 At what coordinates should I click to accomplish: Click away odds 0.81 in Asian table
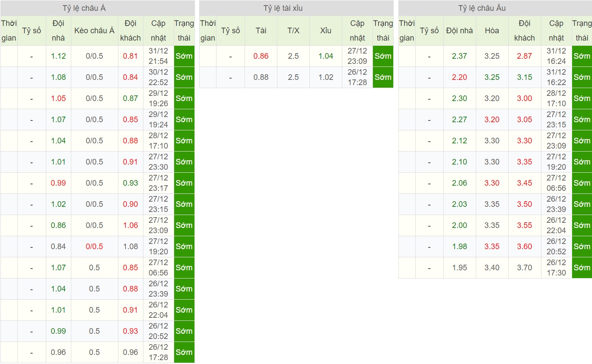pos(130,56)
